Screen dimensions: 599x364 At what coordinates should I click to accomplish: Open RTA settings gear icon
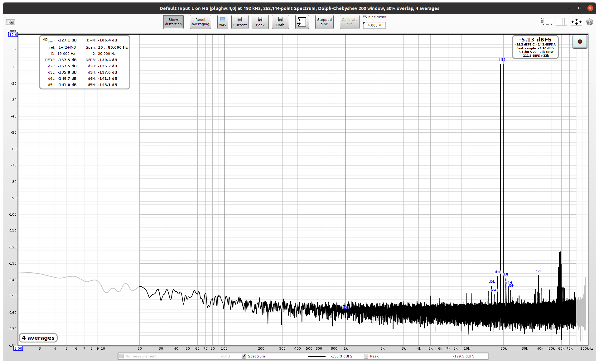point(590,22)
